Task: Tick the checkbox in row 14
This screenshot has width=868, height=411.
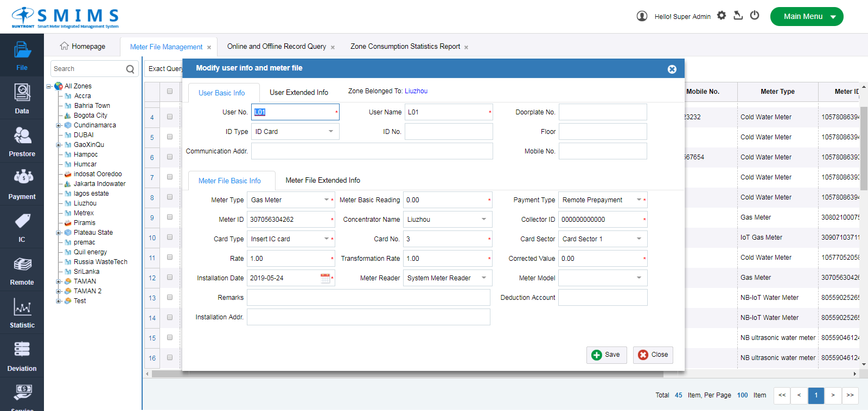Action: tap(170, 317)
